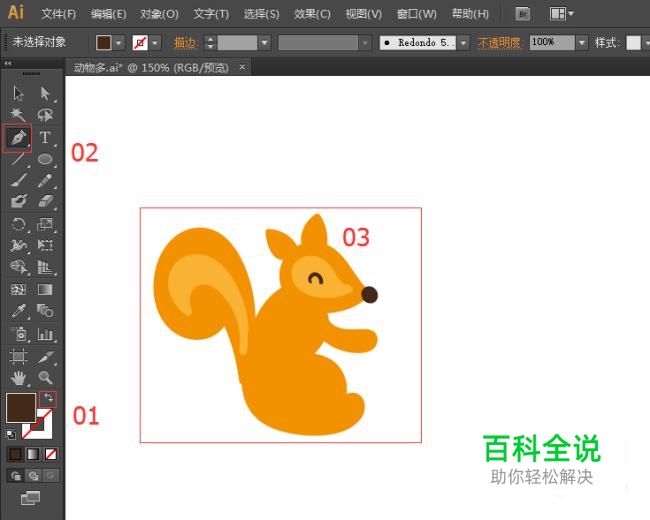Select the Slice tool
This screenshot has height=520, width=650.
[45, 356]
